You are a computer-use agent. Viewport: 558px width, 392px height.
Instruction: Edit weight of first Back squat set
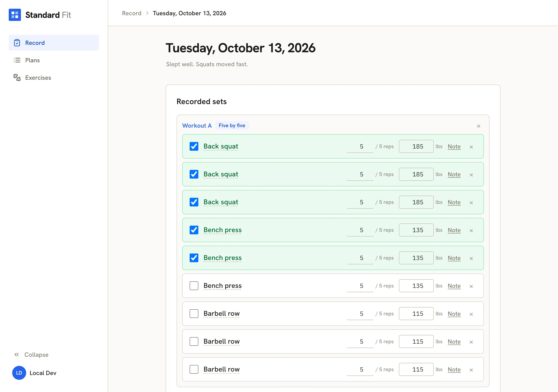(416, 146)
